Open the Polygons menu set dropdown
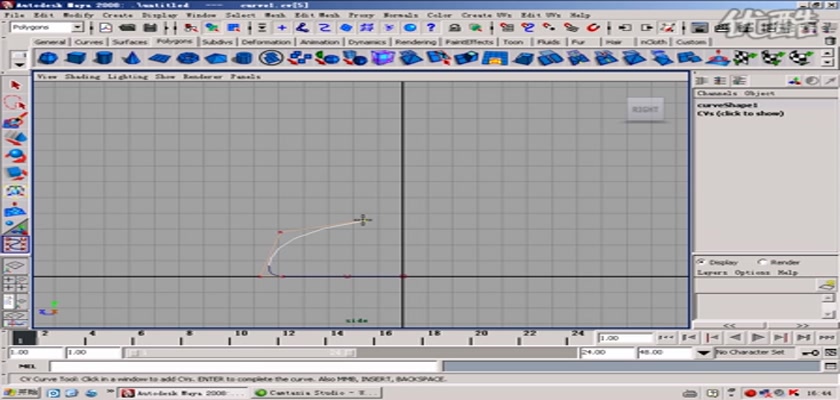This screenshot has width=840, height=400. [78, 27]
